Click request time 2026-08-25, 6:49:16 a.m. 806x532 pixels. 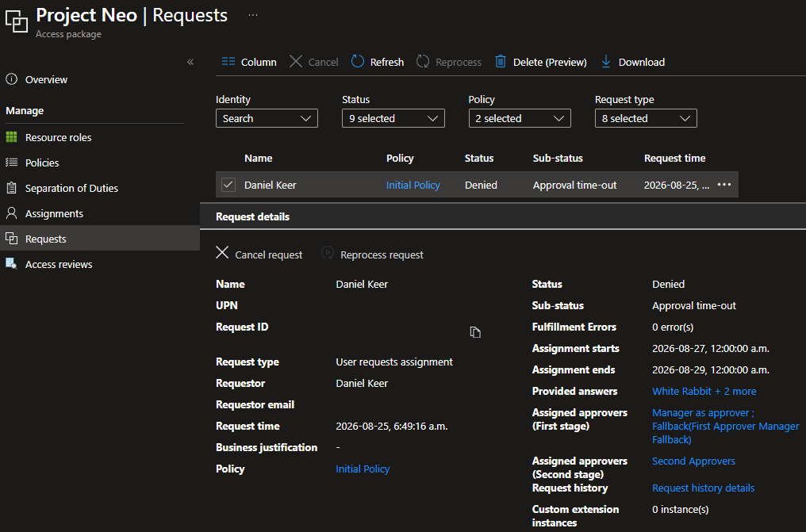tap(392, 427)
